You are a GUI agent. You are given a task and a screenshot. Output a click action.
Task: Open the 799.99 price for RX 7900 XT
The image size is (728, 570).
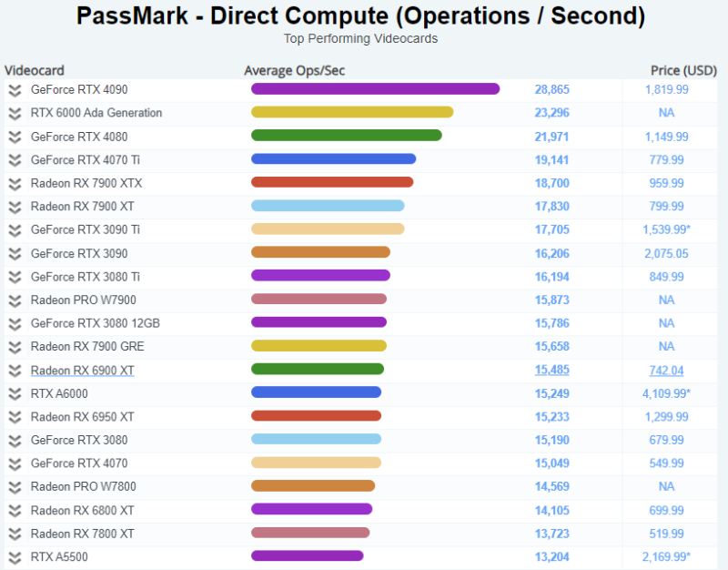click(667, 207)
